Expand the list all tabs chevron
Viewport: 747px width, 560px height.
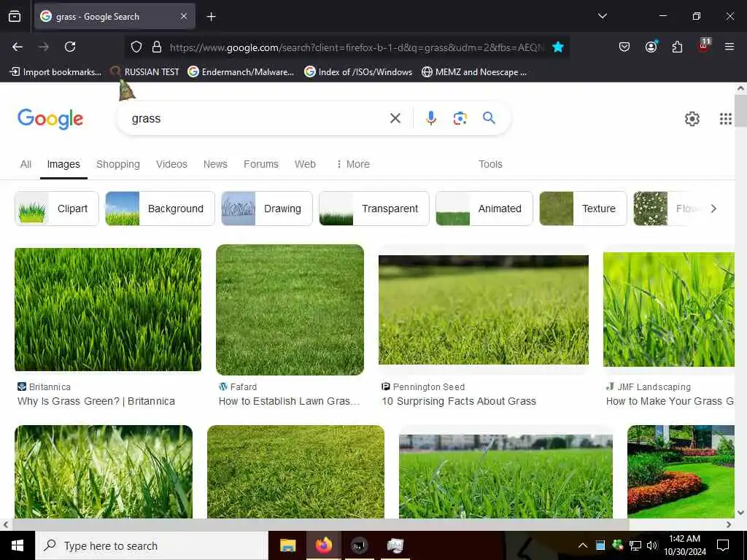[603, 16]
